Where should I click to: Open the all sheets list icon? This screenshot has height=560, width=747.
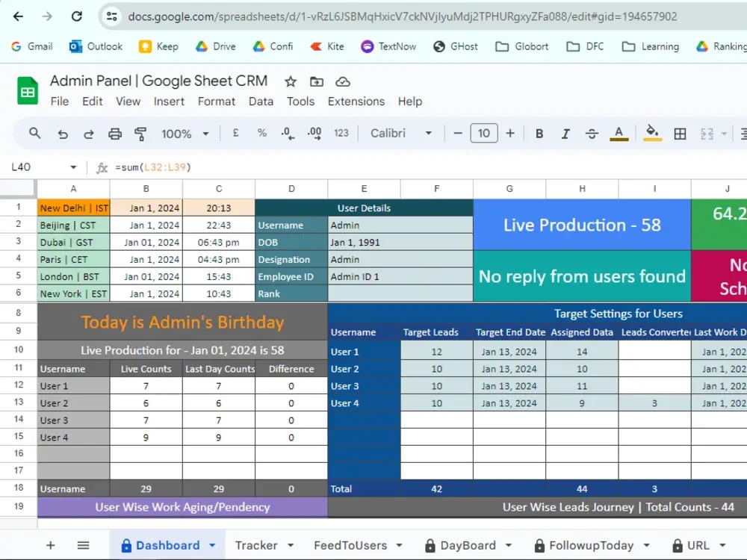pyautogui.click(x=84, y=545)
